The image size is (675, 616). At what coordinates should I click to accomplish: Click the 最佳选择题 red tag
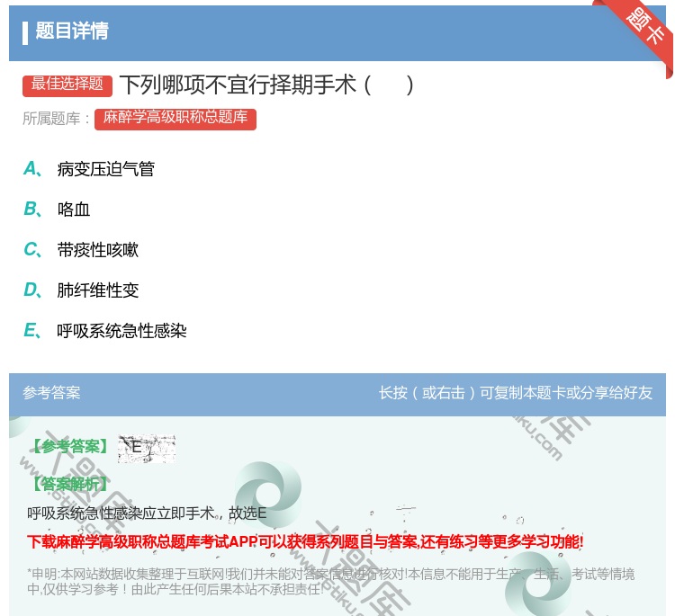click(x=67, y=85)
